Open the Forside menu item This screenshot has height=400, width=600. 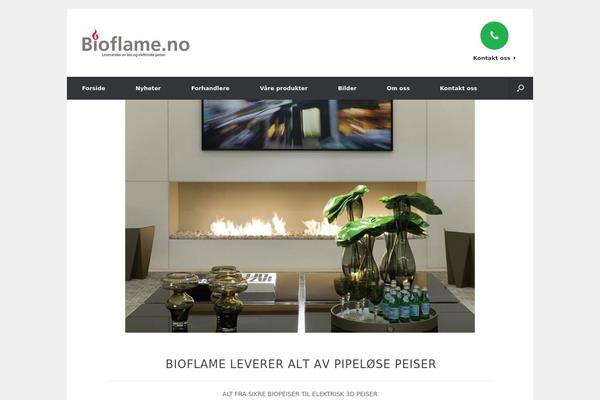[x=93, y=88]
